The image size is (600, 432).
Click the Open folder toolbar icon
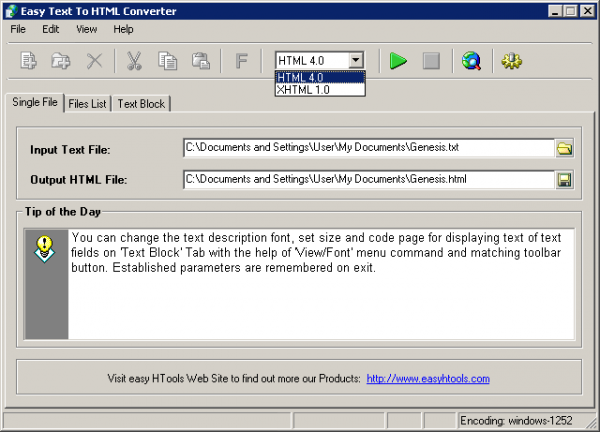click(61, 61)
